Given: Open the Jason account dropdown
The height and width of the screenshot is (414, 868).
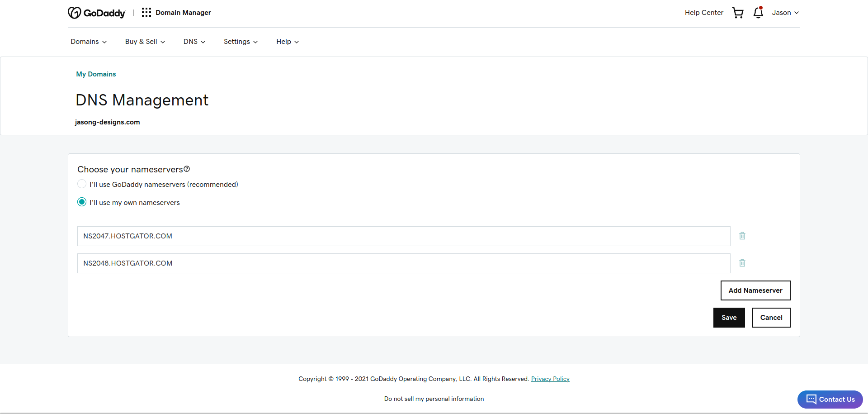Looking at the screenshot, I should [785, 13].
